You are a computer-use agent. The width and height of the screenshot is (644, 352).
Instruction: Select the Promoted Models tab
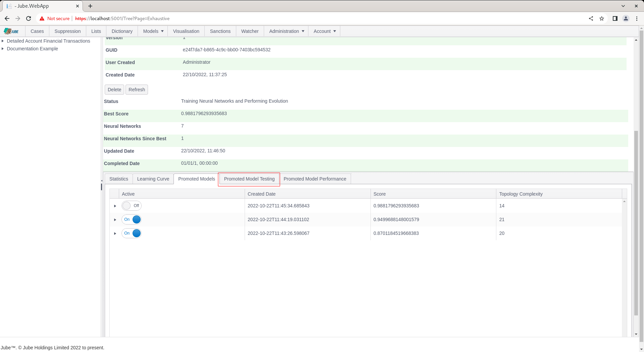(197, 179)
